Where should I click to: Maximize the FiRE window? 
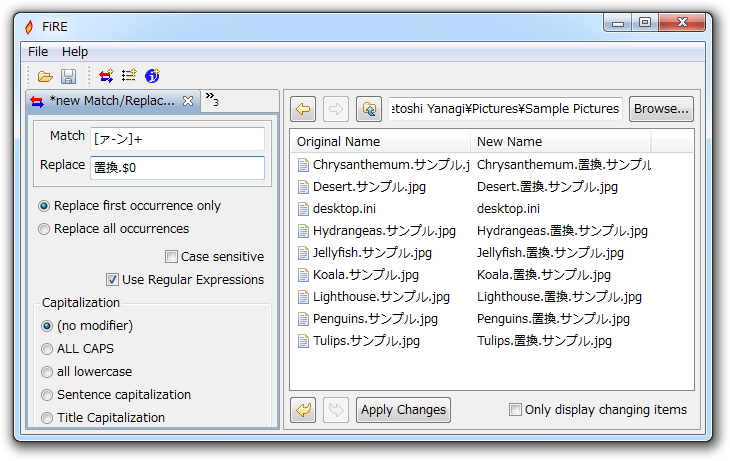point(645,23)
